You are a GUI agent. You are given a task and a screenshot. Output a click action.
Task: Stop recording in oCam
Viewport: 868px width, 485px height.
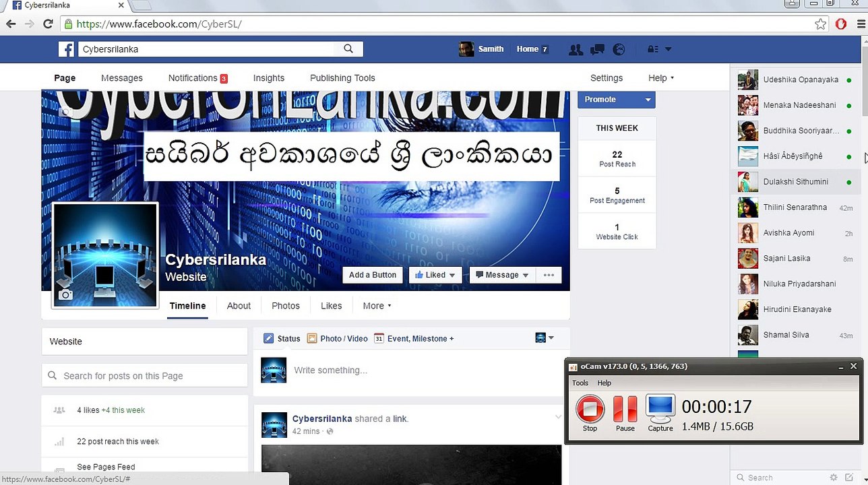point(590,413)
